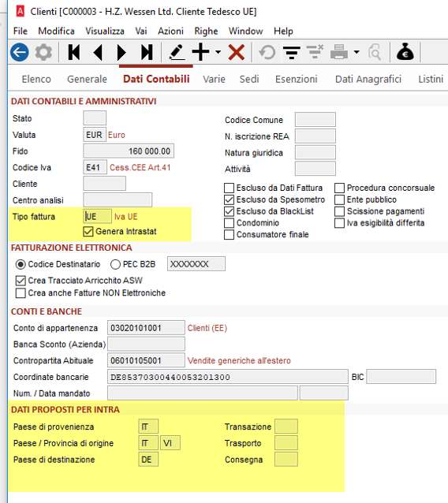448x503 pixels.
Task: Add new record with plus icon
Action: (200, 52)
